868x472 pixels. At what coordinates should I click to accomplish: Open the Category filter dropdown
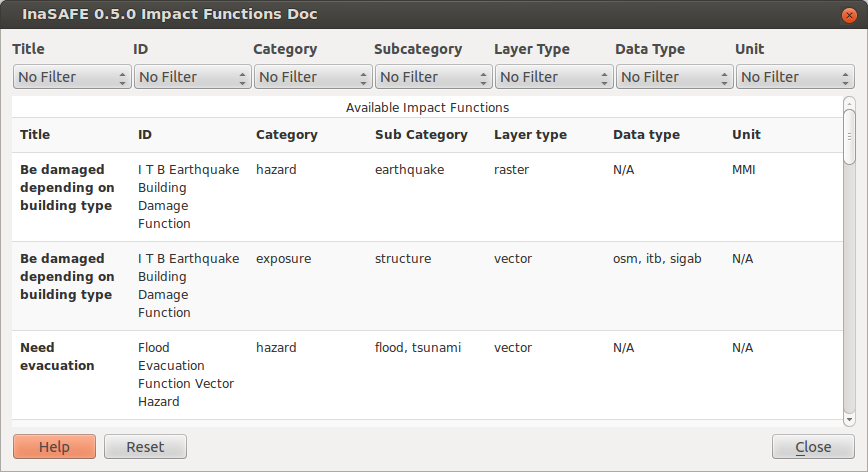point(313,77)
